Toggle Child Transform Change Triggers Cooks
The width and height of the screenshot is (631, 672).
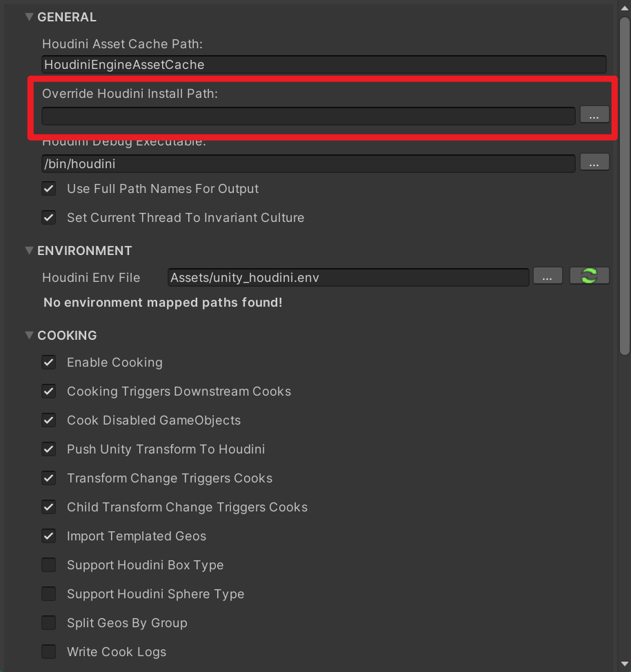48,507
